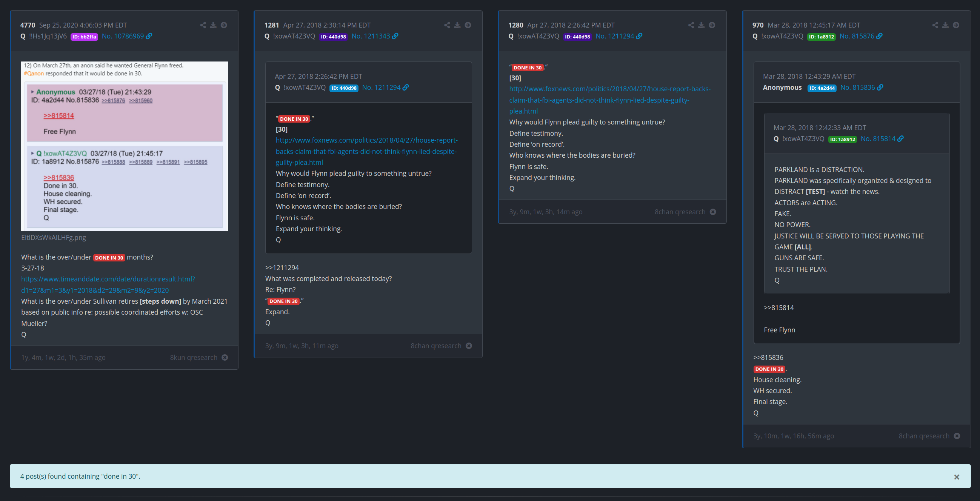Download post 4770 via download icon
This screenshot has height=501, width=980.
(214, 25)
